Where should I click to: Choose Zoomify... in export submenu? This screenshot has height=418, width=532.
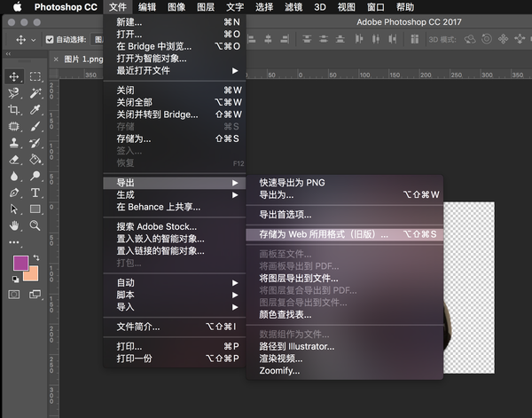(x=345, y=371)
